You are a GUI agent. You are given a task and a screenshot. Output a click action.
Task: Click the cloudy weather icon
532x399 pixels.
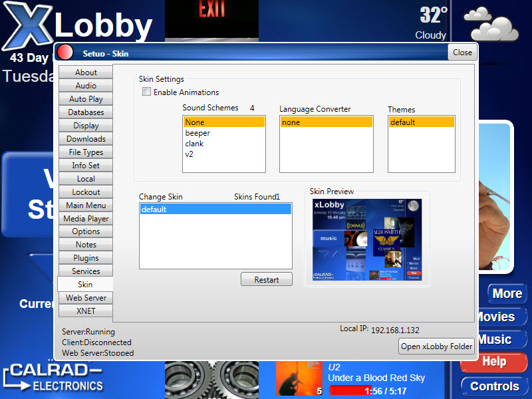pyautogui.click(x=491, y=24)
